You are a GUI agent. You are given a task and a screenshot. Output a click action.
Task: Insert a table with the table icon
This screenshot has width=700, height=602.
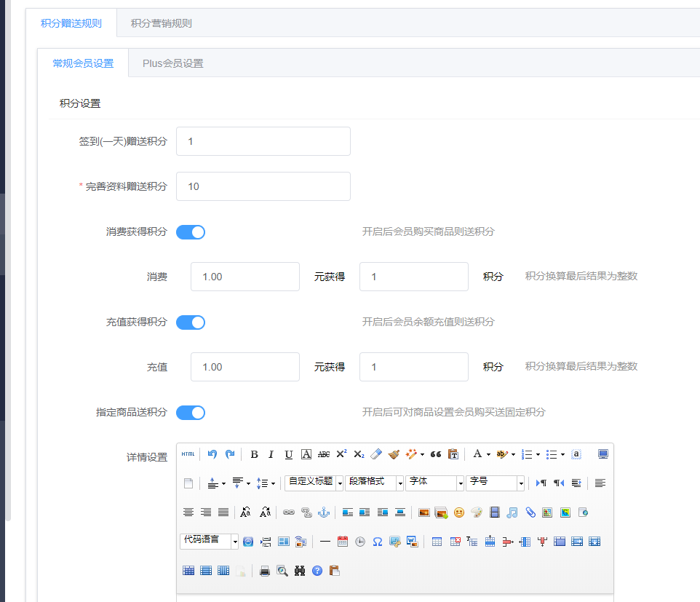[x=437, y=542]
